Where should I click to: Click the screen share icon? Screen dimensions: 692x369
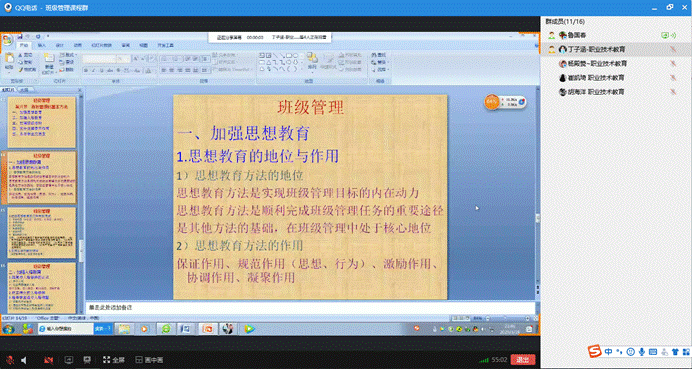[69, 360]
